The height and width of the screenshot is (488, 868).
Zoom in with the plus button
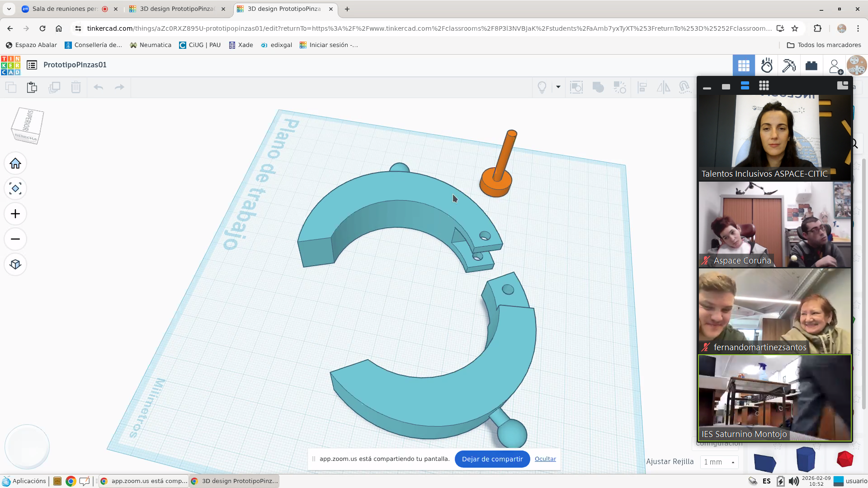pyautogui.click(x=15, y=214)
